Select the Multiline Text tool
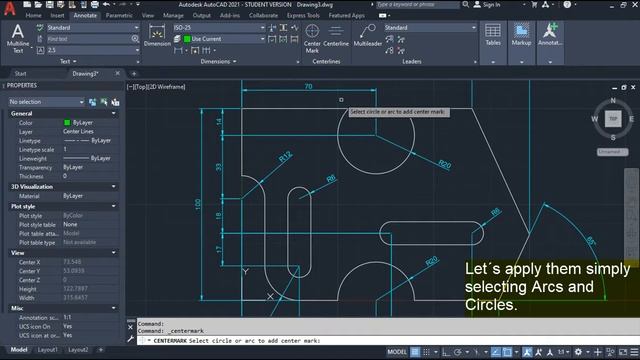Screen dimensions: 640x360 [x=18, y=39]
